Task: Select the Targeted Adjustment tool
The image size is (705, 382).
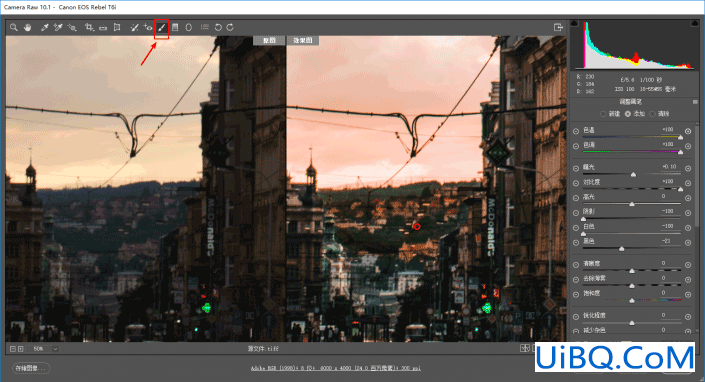Action: tap(72, 27)
